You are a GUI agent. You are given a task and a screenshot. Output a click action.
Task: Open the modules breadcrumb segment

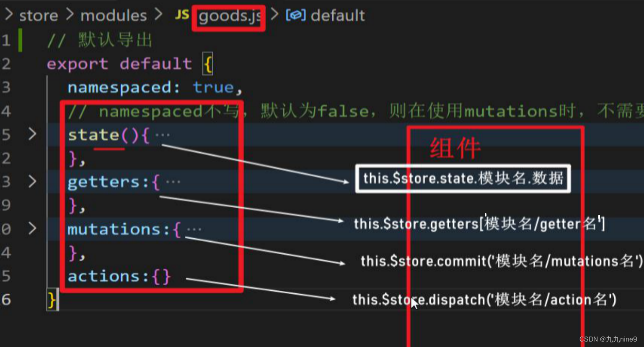(114, 16)
